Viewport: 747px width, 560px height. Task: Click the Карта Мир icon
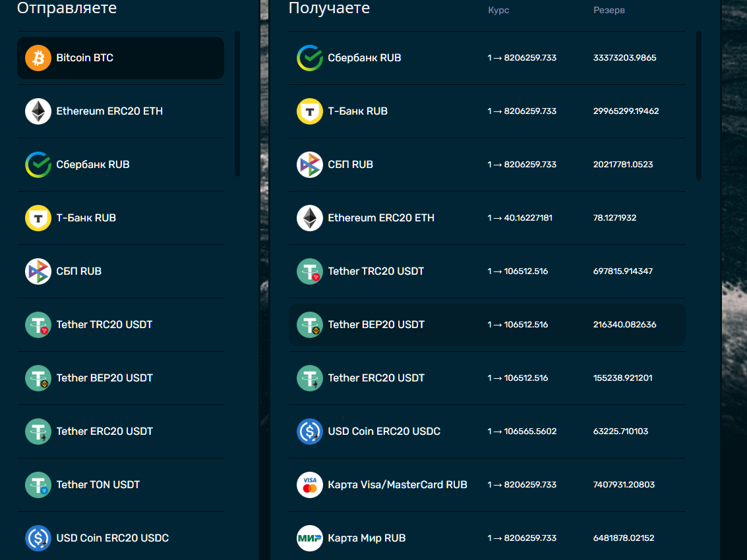(x=309, y=538)
